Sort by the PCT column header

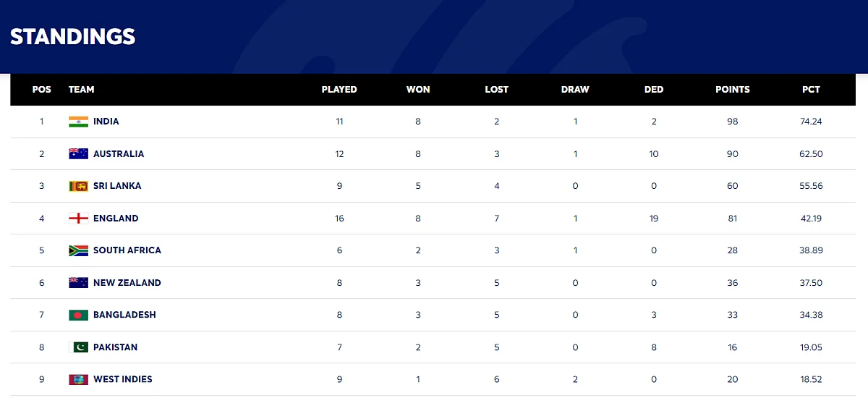click(x=811, y=90)
